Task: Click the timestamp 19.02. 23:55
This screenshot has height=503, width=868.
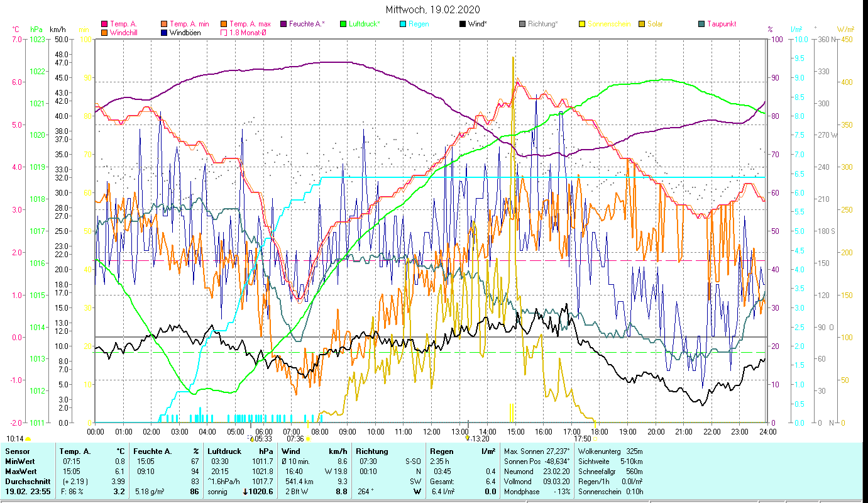Action: pyautogui.click(x=28, y=492)
